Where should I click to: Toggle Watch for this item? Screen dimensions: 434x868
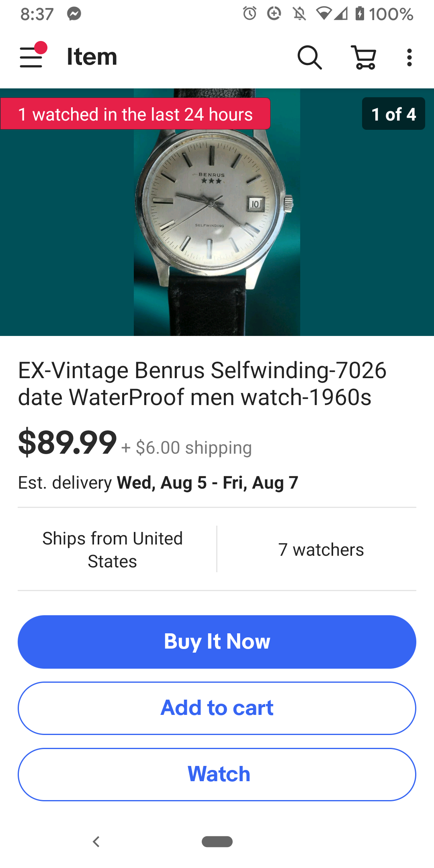[217, 774]
